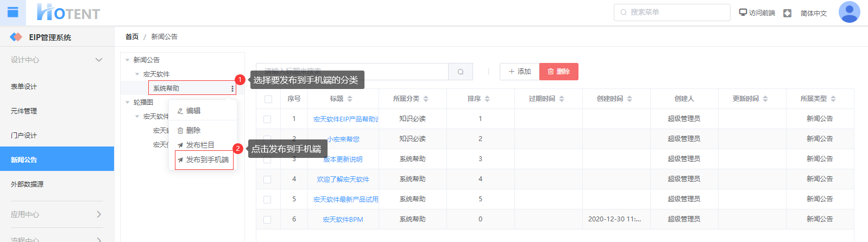Toggle the fullscreen icon in the header
The width and height of the screenshot is (868, 242).
[x=787, y=13]
